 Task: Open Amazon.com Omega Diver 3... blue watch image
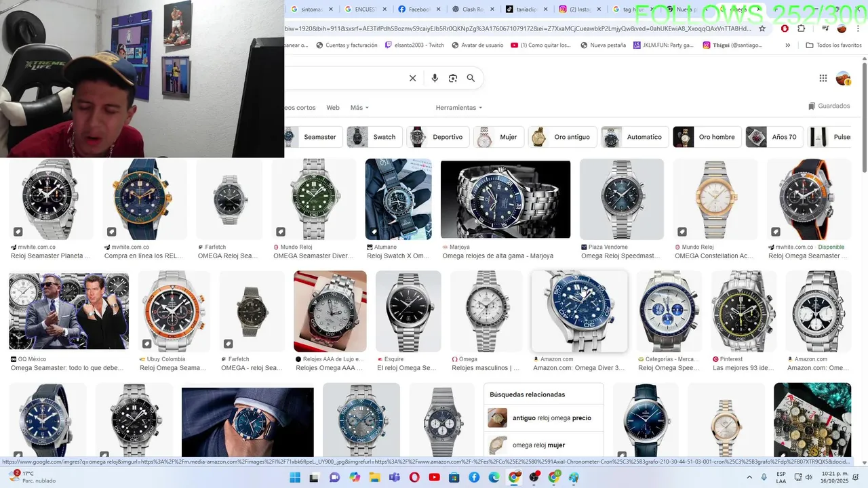[x=580, y=311]
